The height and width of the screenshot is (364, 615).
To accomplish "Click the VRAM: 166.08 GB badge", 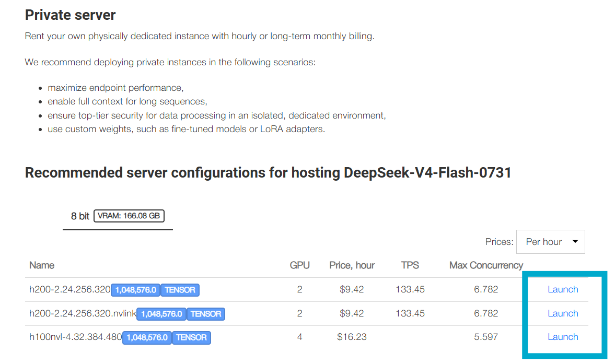I will (x=129, y=216).
